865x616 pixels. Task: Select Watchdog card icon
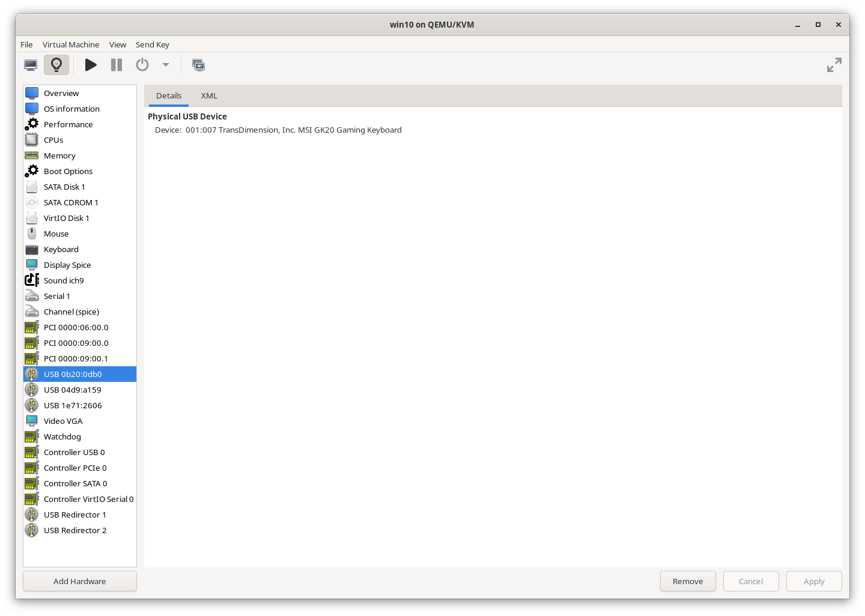[32, 436]
